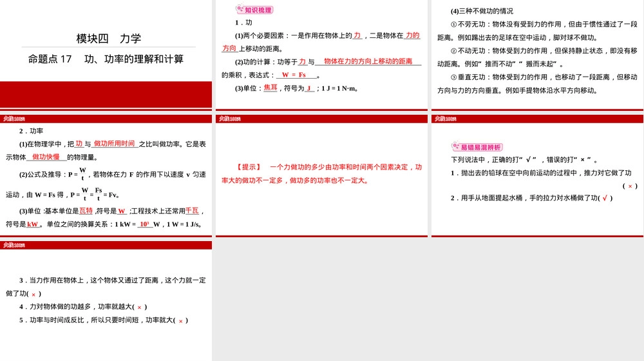This screenshot has width=644, height=361.
Task: Click the red answer 千瓦
Action: pos(192,211)
